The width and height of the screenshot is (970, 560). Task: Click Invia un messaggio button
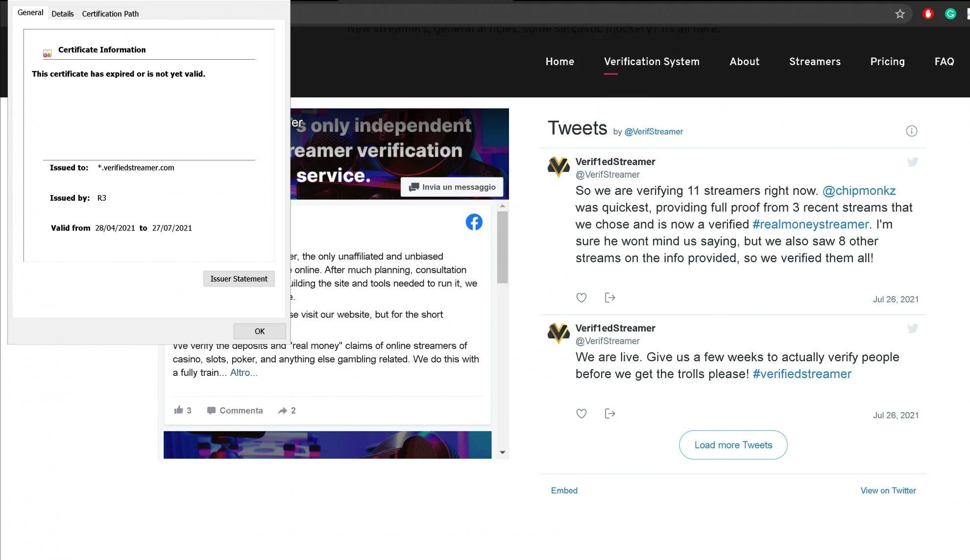[452, 187]
